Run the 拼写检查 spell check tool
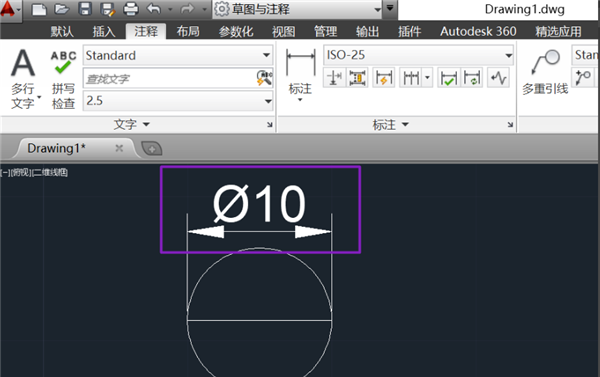The width and height of the screenshot is (600, 377). [63, 80]
